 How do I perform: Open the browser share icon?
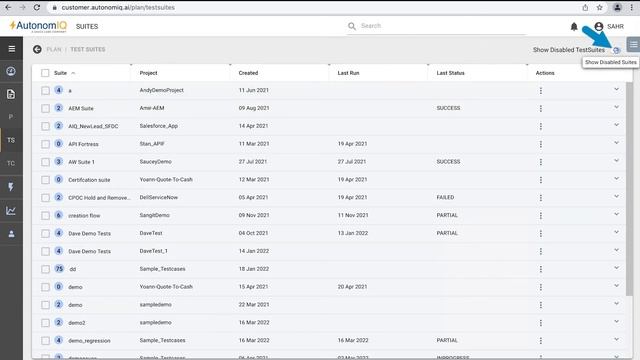coord(585,7)
